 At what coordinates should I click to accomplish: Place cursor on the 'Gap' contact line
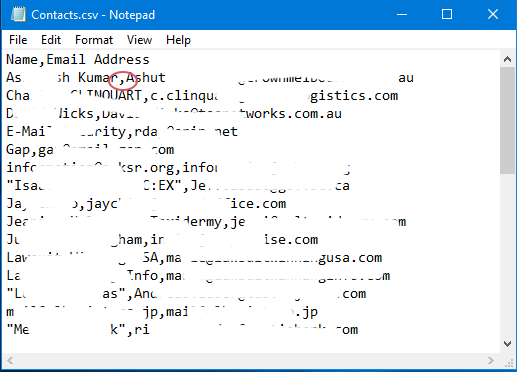pos(90,150)
